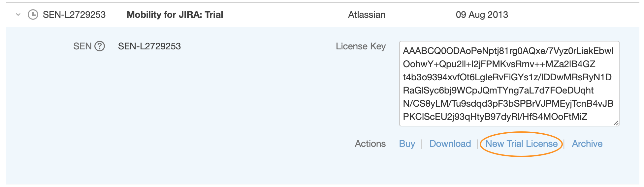644x187 pixels.
Task: Click the SEN-L2729253 value in the details panel
Action: coord(149,46)
